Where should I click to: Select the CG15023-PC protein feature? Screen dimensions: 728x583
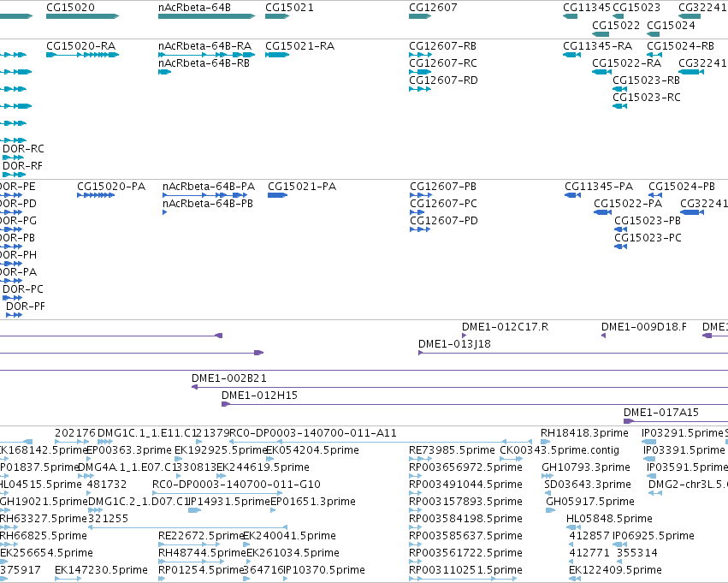point(621,247)
